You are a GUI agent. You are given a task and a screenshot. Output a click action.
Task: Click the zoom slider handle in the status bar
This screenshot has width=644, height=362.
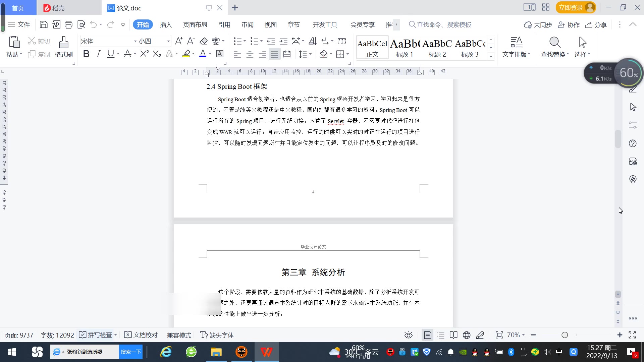565,335
